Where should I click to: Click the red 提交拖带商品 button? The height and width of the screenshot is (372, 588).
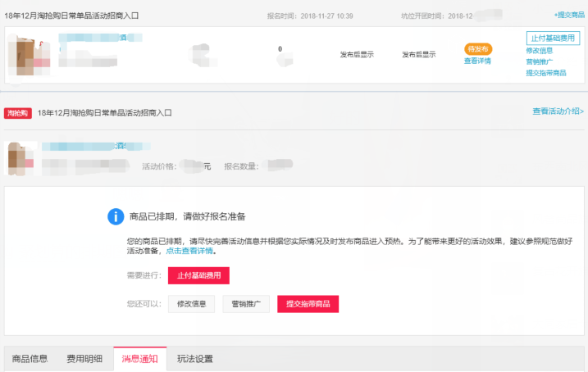coord(308,304)
